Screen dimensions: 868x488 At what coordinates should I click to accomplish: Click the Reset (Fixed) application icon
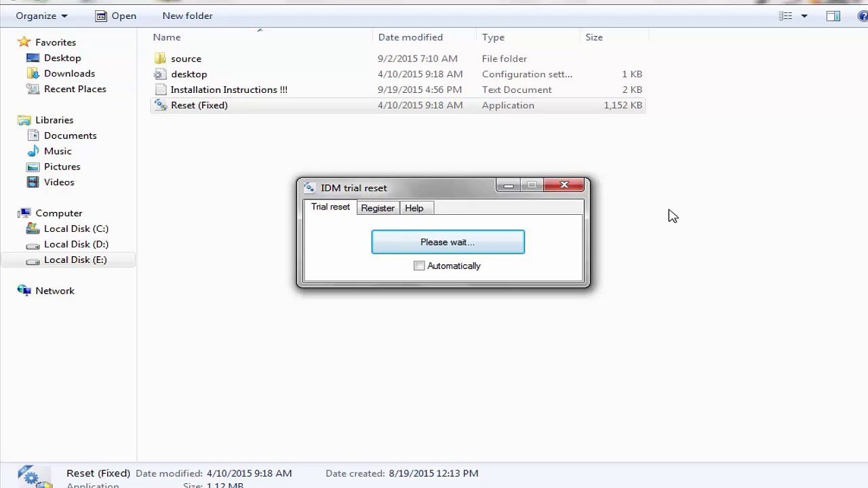coord(160,105)
